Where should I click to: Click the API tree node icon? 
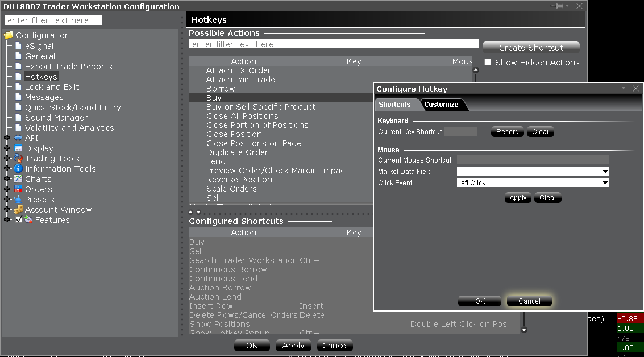(18, 138)
